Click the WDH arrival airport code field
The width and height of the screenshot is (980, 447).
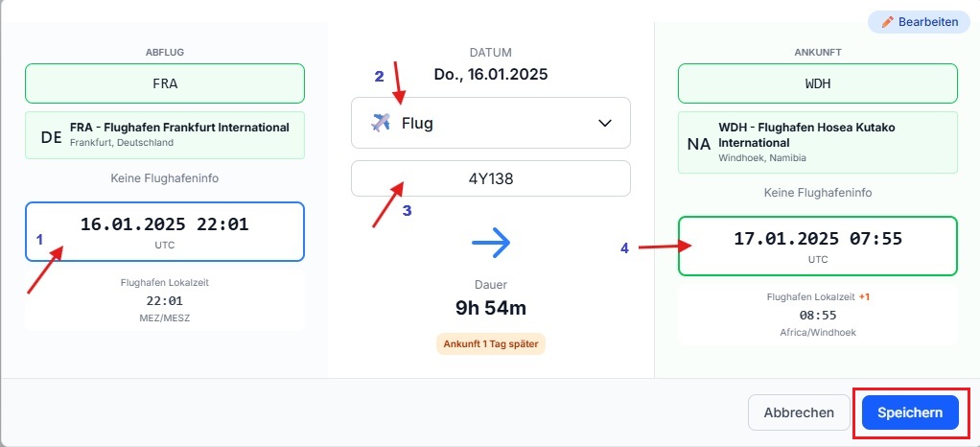click(818, 83)
